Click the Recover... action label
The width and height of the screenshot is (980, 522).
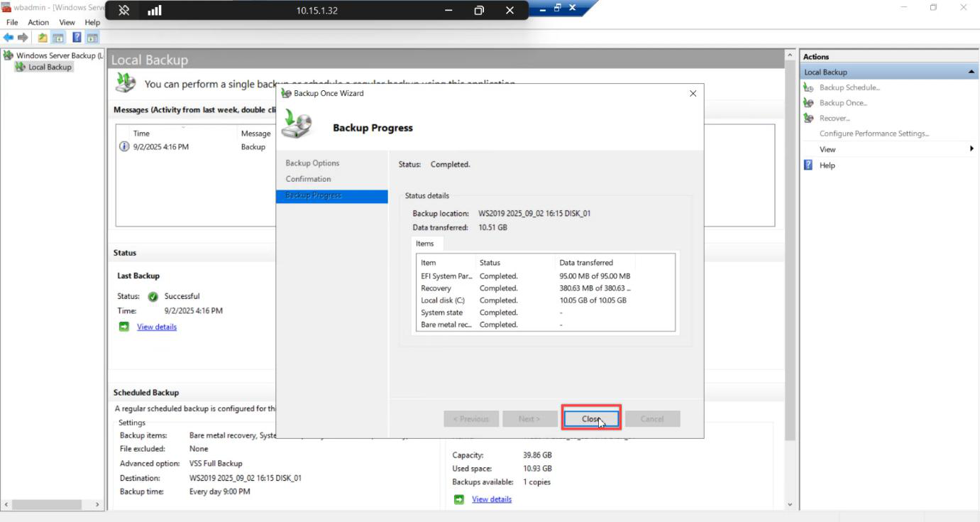coord(835,119)
